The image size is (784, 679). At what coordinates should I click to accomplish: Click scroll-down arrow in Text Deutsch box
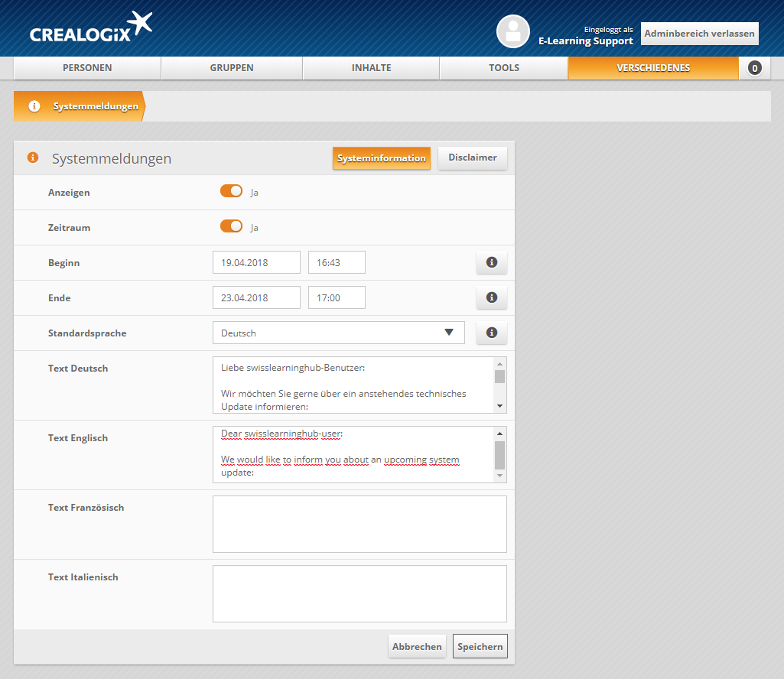tap(499, 406)
